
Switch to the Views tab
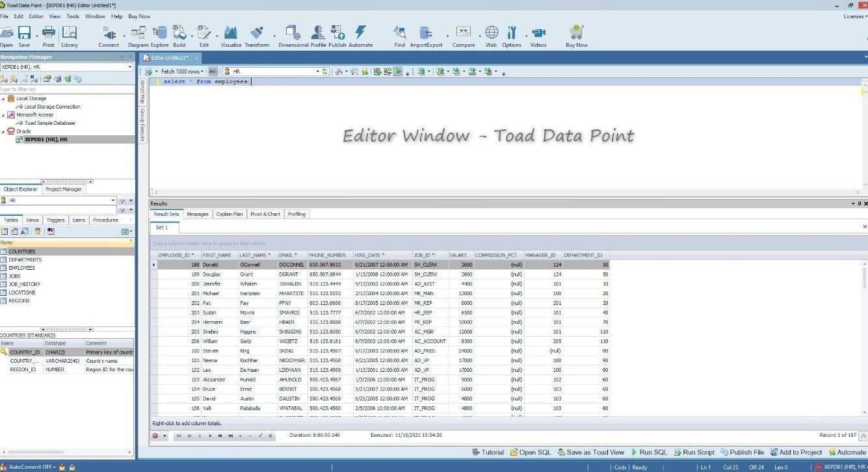(33, 220)
